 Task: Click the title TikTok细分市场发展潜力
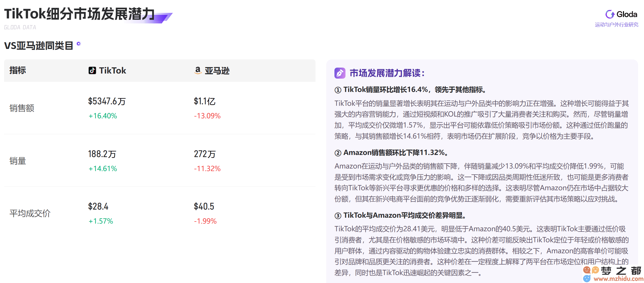(80, 14)
